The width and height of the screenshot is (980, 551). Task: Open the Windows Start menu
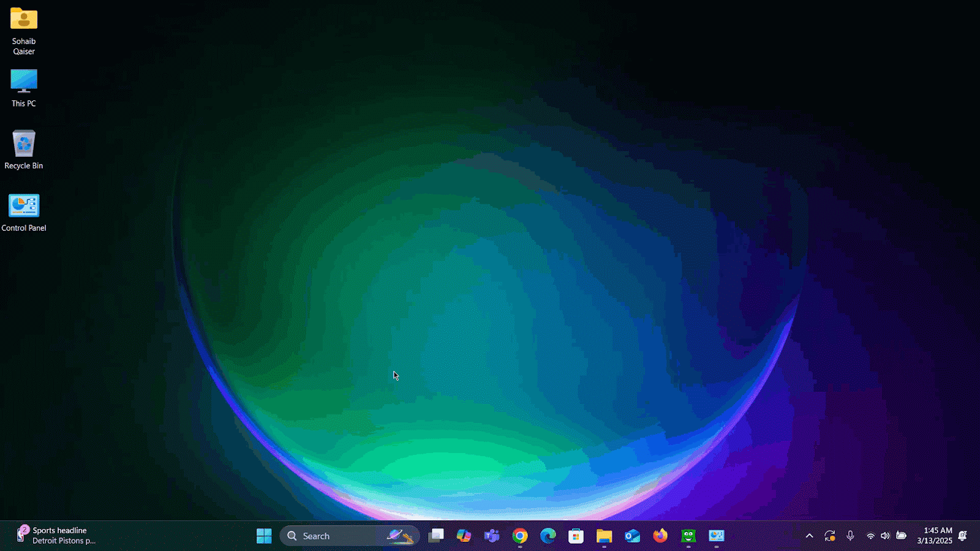pyautogui.click(x=264, y=536)
